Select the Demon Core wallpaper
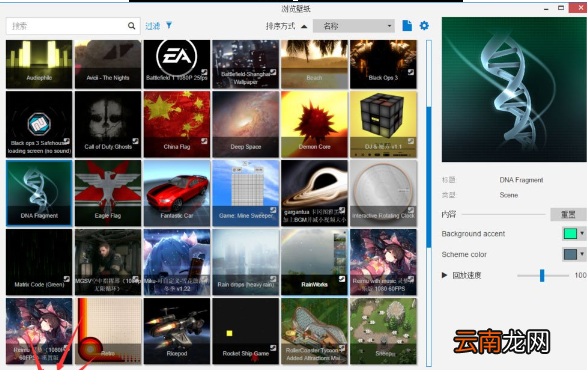The image size is (587, 370). pos(314,124)
